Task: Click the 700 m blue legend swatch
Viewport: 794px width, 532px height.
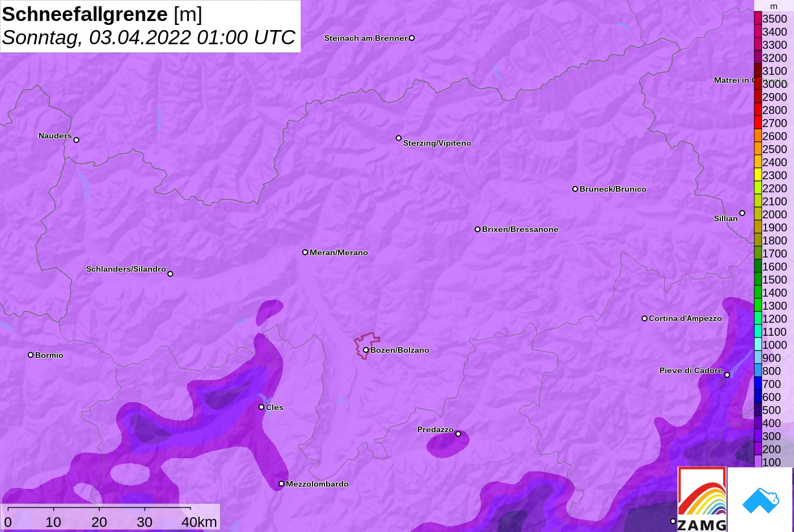Action: tap(758, 383)
